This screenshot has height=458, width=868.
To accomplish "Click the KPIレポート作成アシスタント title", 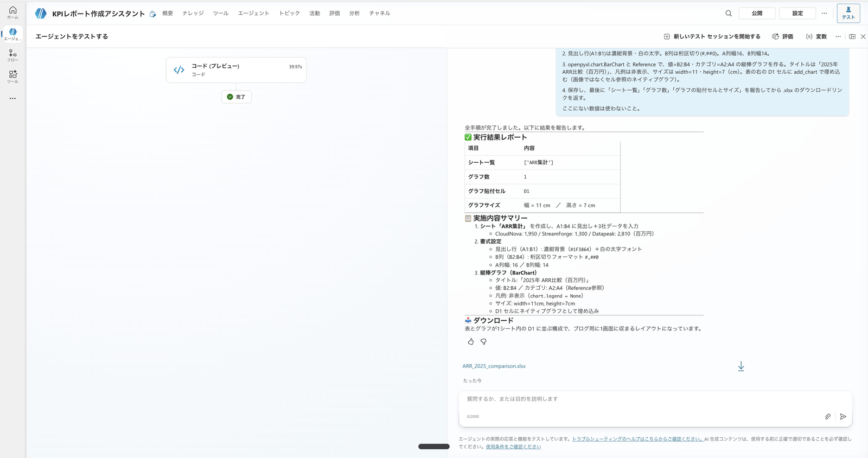I will (x=99, y=14).
